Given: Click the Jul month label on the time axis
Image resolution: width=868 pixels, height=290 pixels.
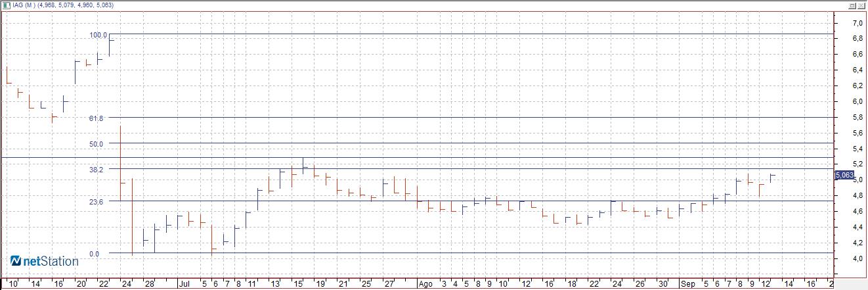Looking at the screenshot, I should 184,284.
